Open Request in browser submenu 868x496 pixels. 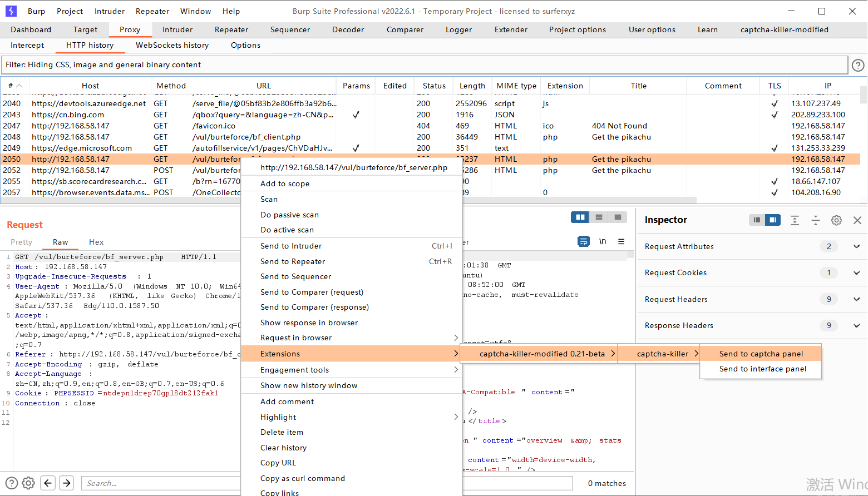click(x=351, y=338)
